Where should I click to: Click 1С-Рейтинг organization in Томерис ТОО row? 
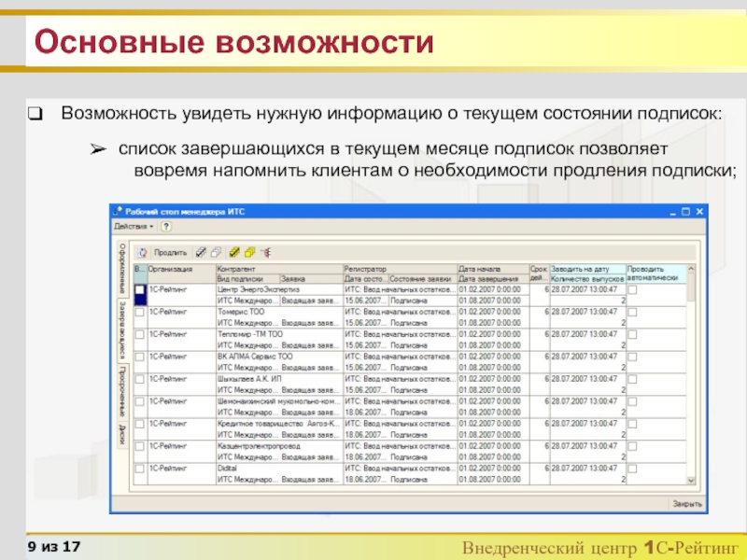pyautogui.click(x=168, y=312)
